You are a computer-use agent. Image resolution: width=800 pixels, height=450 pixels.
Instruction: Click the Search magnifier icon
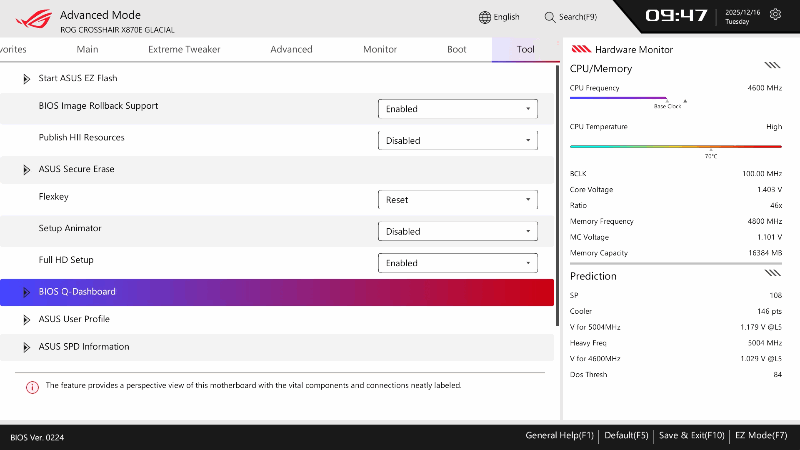tap(549, 17)
